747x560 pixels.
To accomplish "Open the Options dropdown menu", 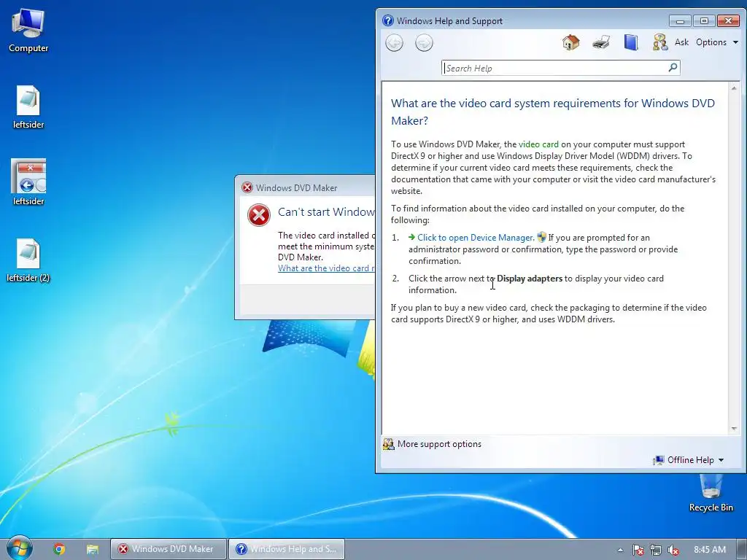I will [x=717, y=42].
